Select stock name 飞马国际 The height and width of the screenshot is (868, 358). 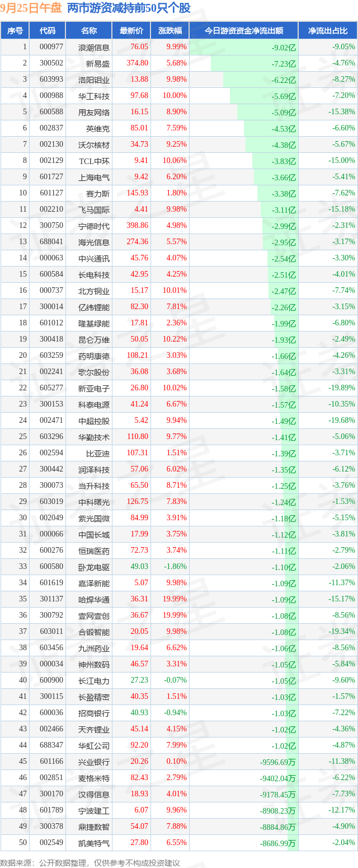point(94,210)
